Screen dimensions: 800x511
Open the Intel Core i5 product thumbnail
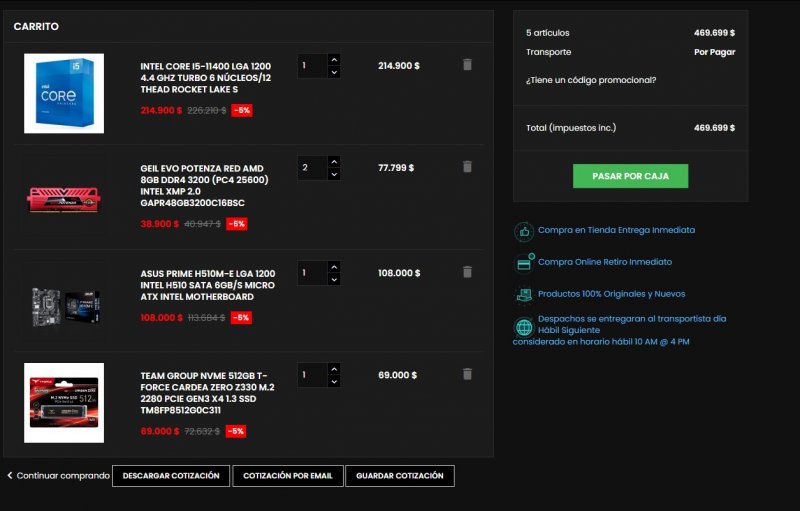tap(64, 93)
